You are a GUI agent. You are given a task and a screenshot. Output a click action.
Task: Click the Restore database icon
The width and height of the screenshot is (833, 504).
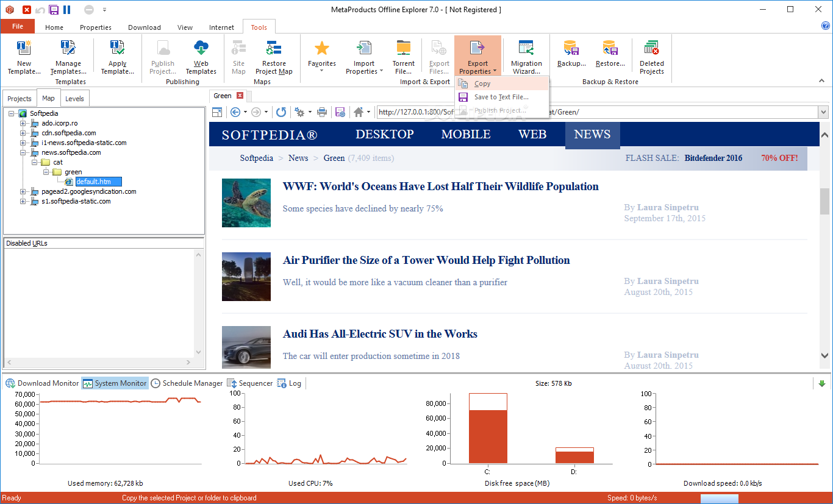[610, 54]
